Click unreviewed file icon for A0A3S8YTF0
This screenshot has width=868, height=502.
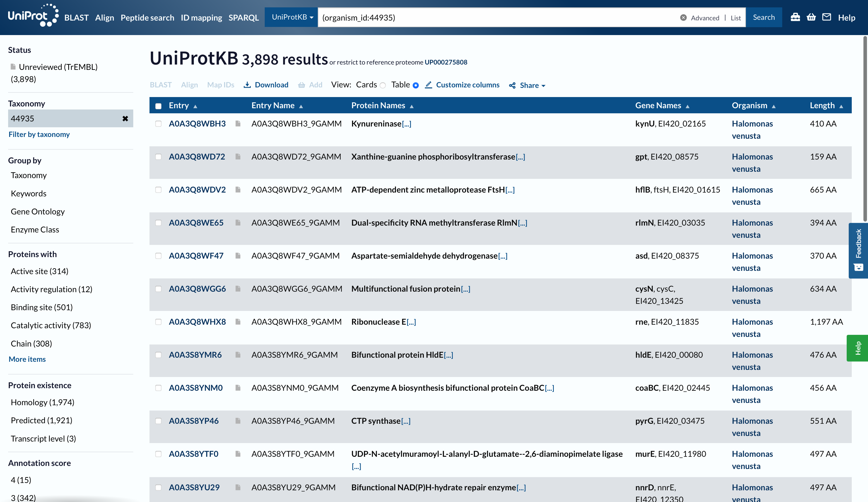click(x=238, y=454)
